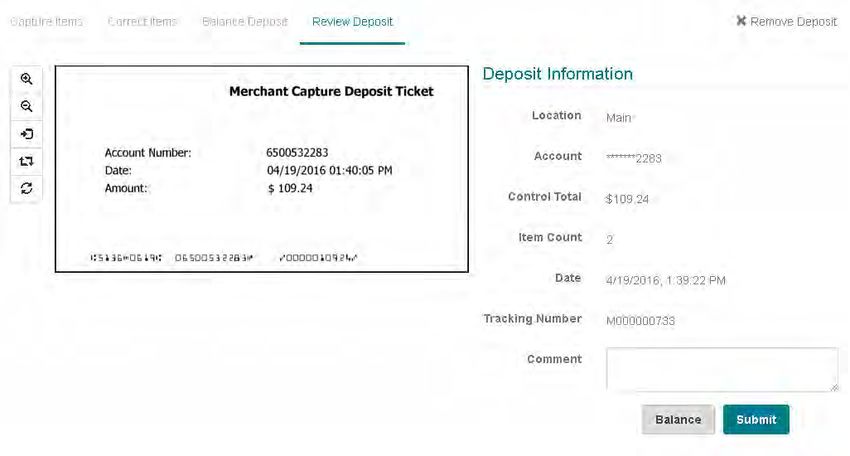Click the masked Account number ending 2283

pos(634,158)
